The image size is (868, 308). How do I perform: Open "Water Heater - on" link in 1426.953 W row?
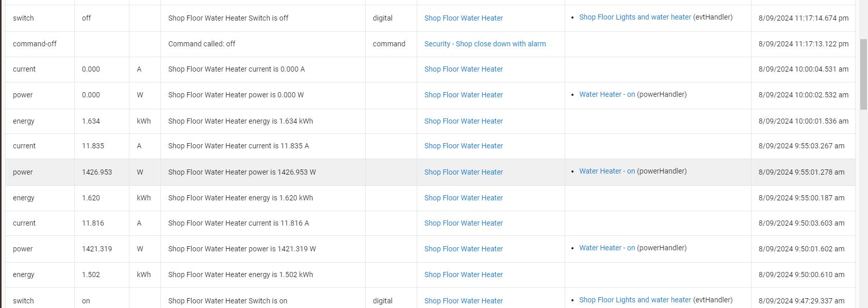pos(607,171)
